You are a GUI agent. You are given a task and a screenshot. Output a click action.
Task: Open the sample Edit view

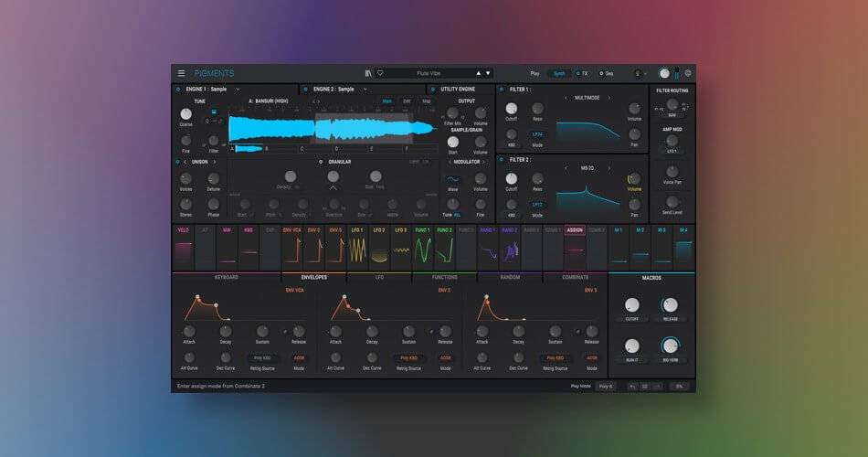(x=407, y=101)
